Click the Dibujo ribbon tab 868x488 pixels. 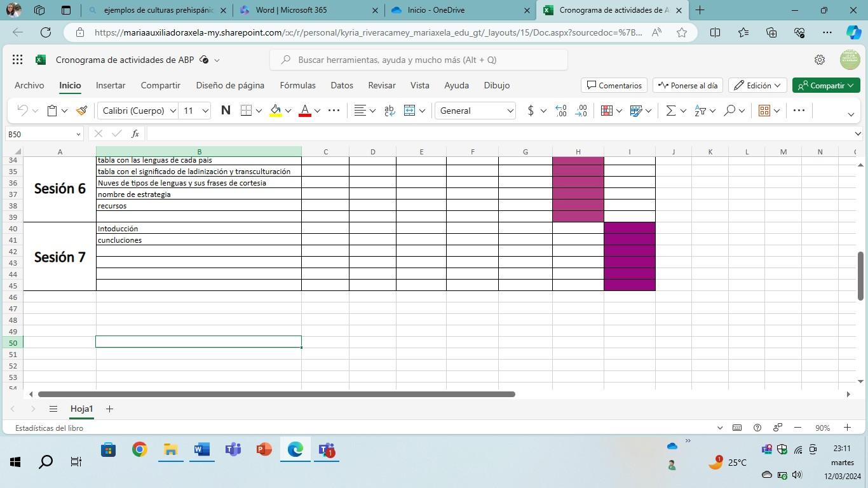496,85
